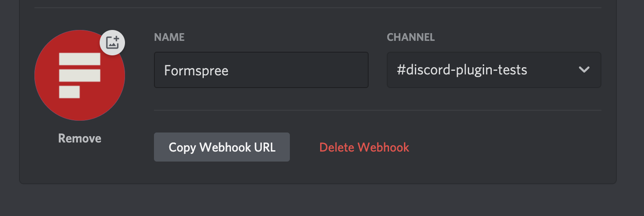Click the white Formspree F logo

(79, 75)
